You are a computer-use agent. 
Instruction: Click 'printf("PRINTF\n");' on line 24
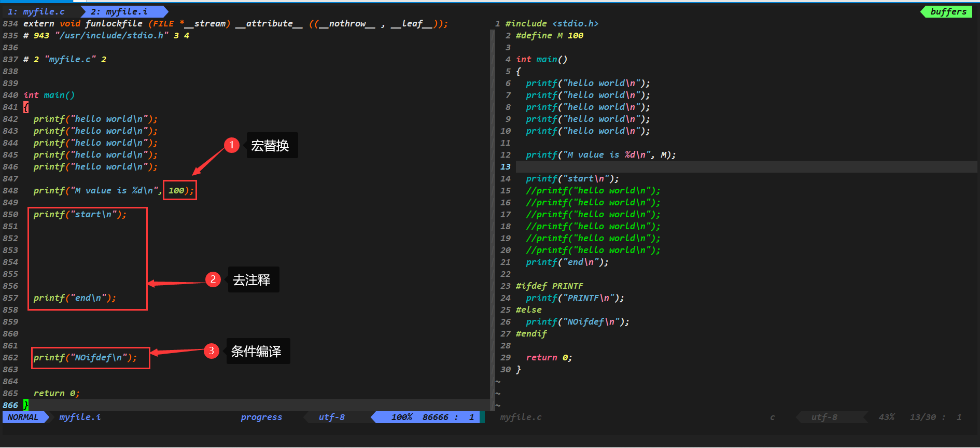575,298
